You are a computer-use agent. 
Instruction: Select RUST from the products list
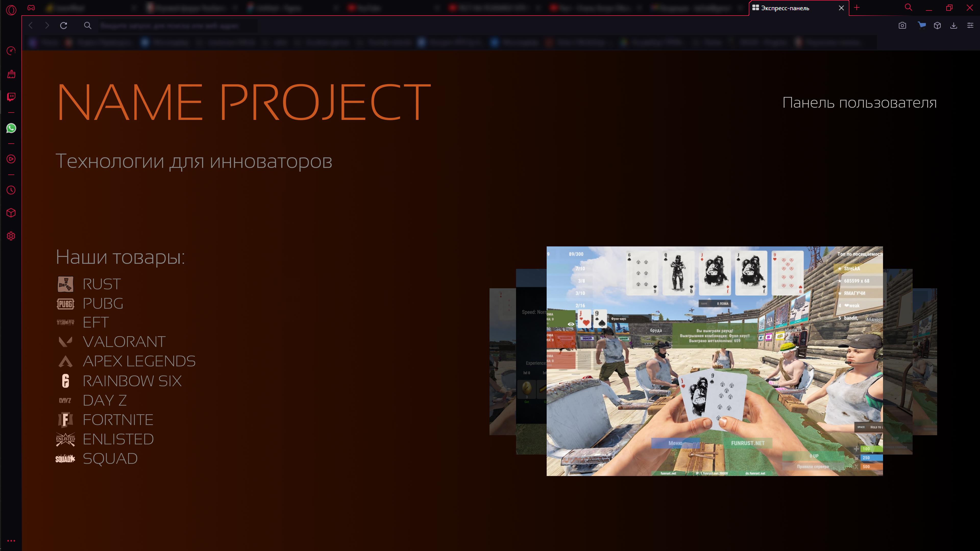(102, 284)
